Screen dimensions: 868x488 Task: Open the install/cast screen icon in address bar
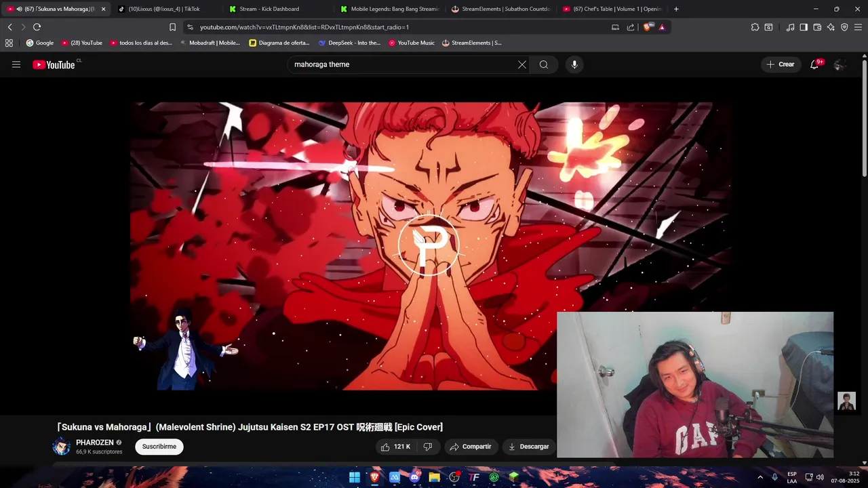point(615,27)
